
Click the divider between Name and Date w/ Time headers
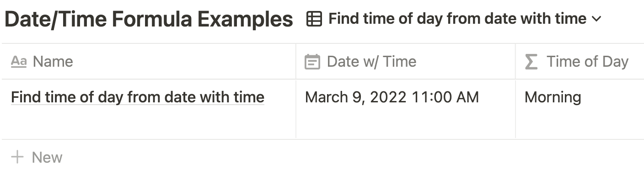[296, 62]
